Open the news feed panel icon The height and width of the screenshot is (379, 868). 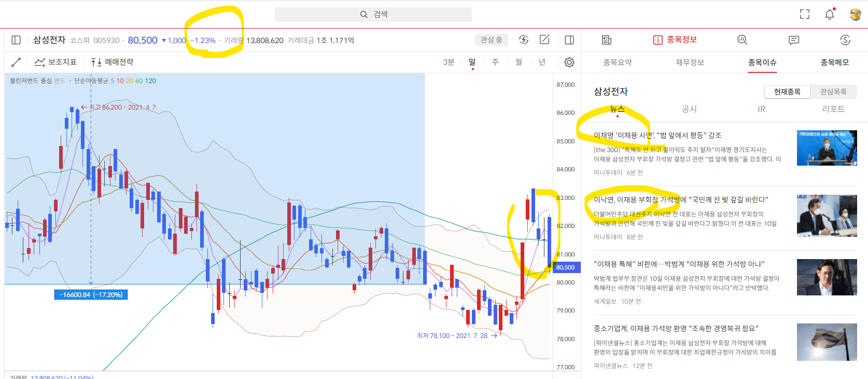tap(607, 40)
